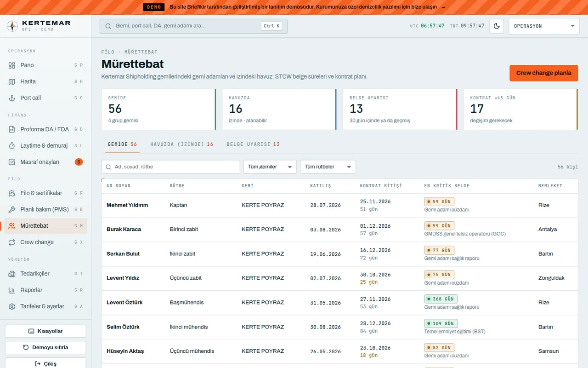Viewport: 588px width, 368px height.
Task: Open the OPERASYON role dropdown
Action: [544, 26]
